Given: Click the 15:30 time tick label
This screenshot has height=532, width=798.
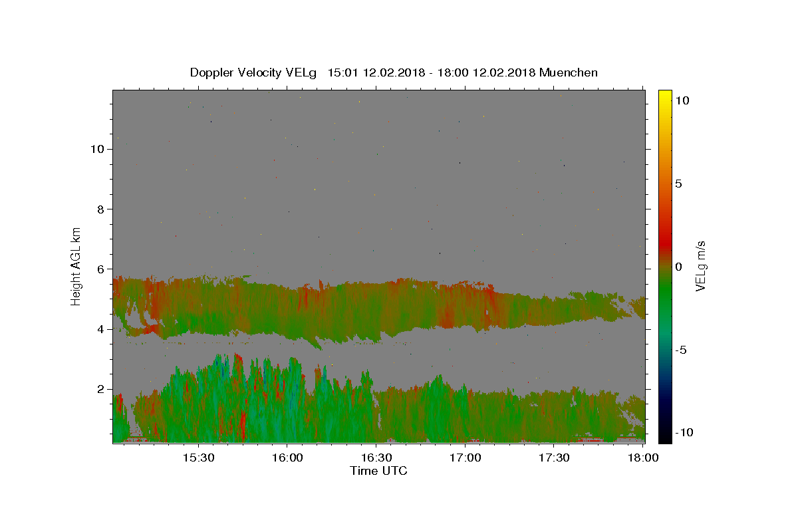Looking at the screenshot, I should (x=198, y=458).
